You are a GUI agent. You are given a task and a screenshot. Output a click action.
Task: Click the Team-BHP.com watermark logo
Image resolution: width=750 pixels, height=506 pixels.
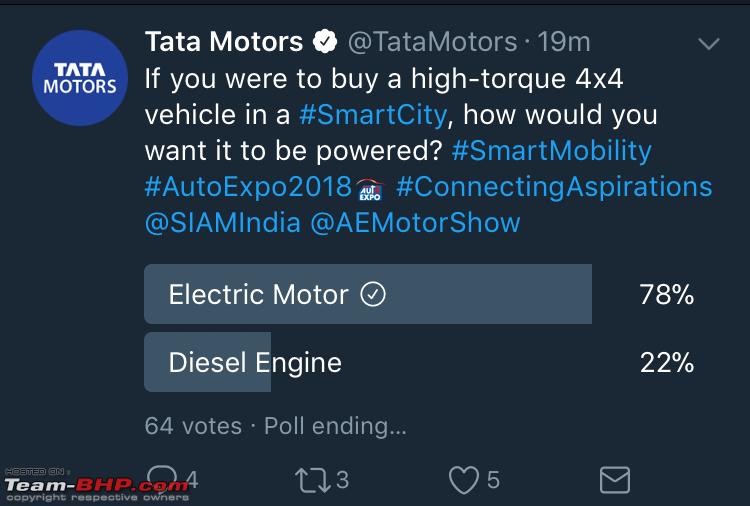tap(96, 485)
